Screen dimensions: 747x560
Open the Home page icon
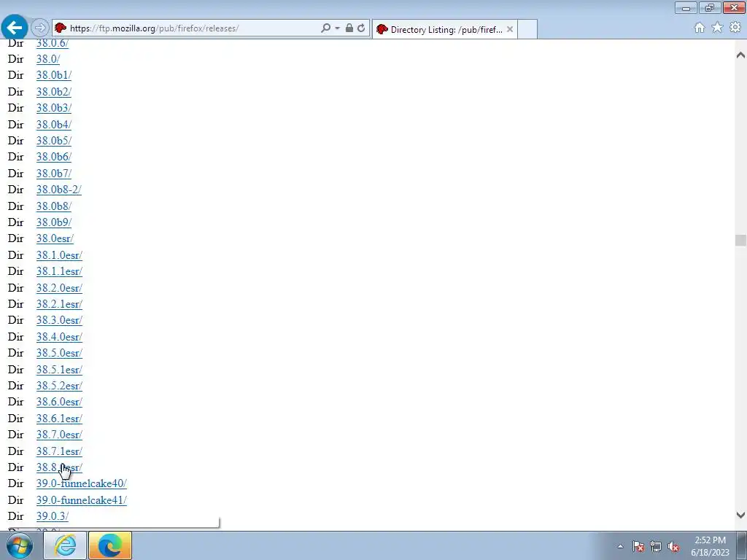point(700,28)
